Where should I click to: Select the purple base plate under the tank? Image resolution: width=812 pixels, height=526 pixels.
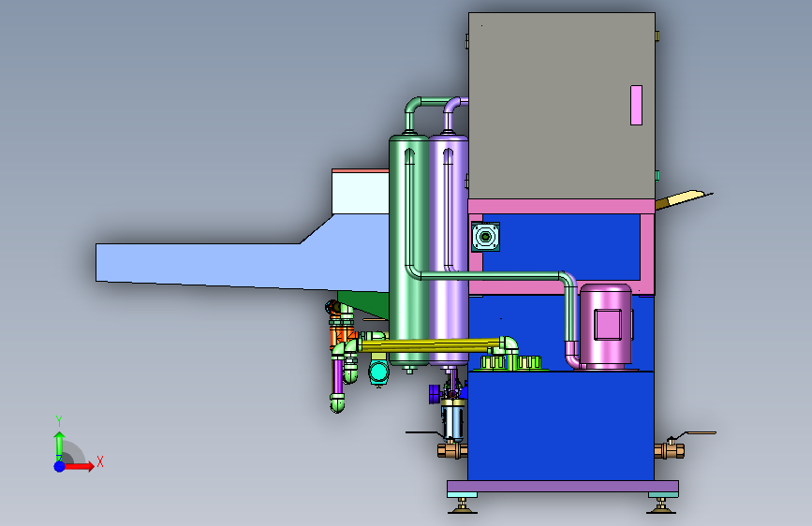click(x=563, y=486)
